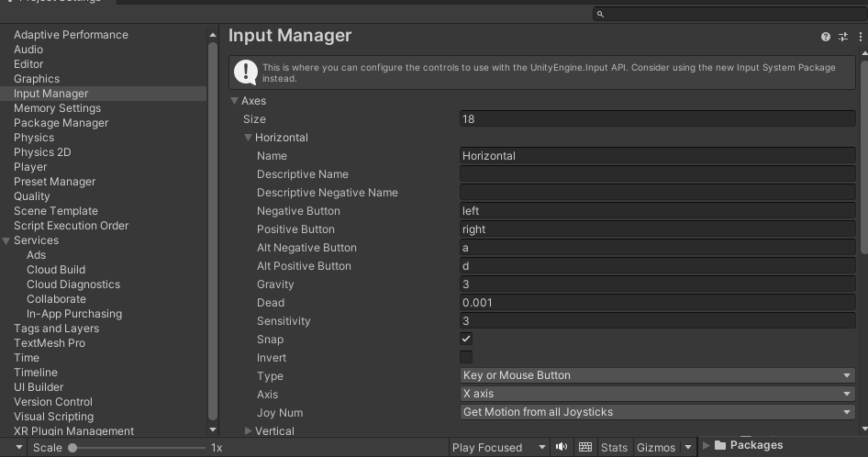Screen dimensions: 868x457
Task: Select Physics settings
Action: coord(34,138)
